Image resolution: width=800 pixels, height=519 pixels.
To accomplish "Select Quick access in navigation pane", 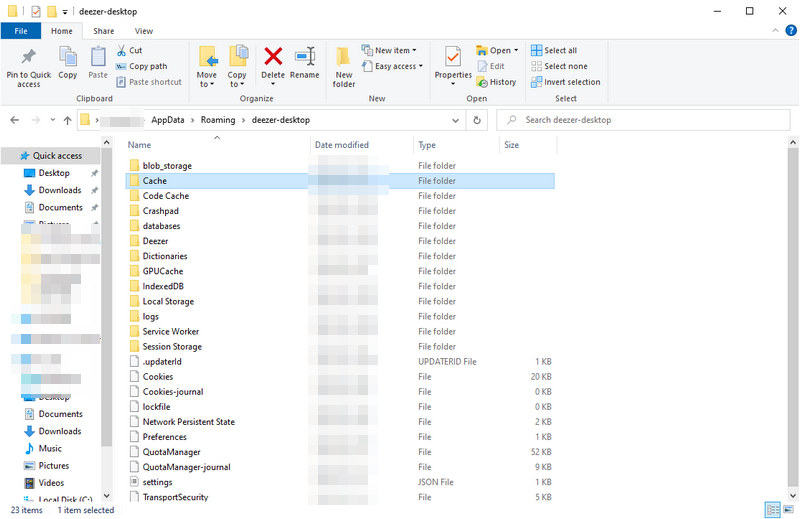I will tap(51, 156).
